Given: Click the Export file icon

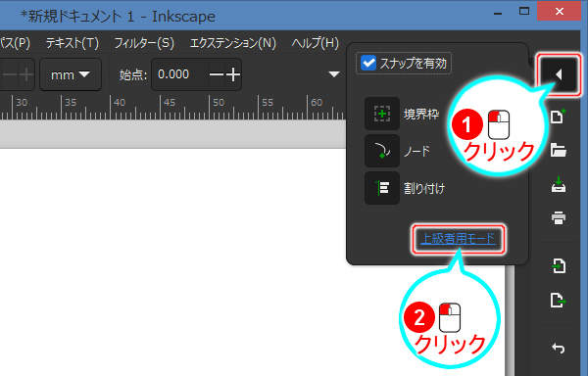Looking at the screenshot, I should click(559, 300).
